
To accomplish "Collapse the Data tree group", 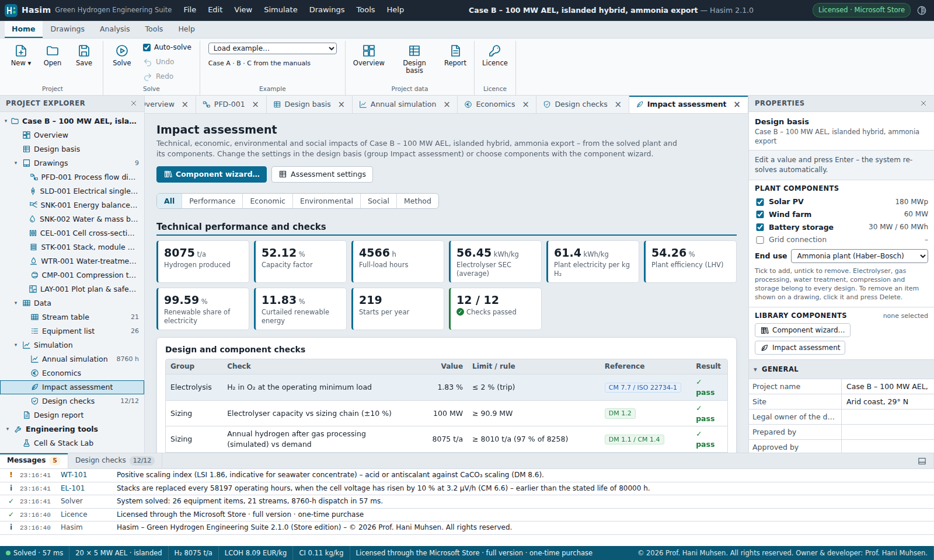I will coord(16,303).
